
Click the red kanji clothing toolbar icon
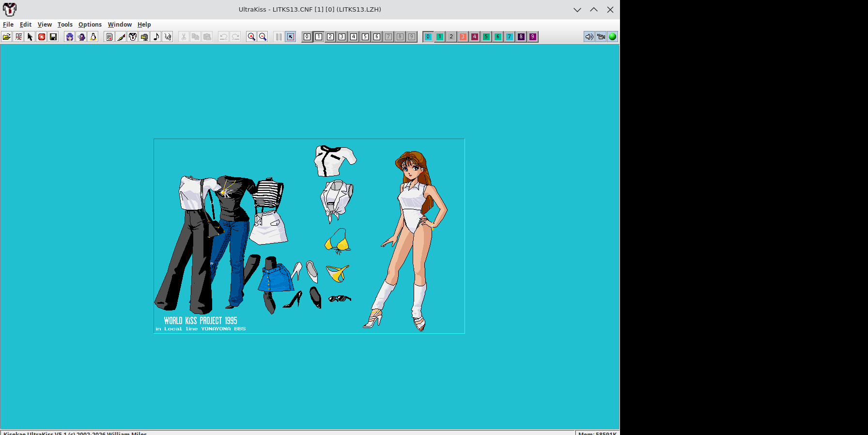point(18,37)
